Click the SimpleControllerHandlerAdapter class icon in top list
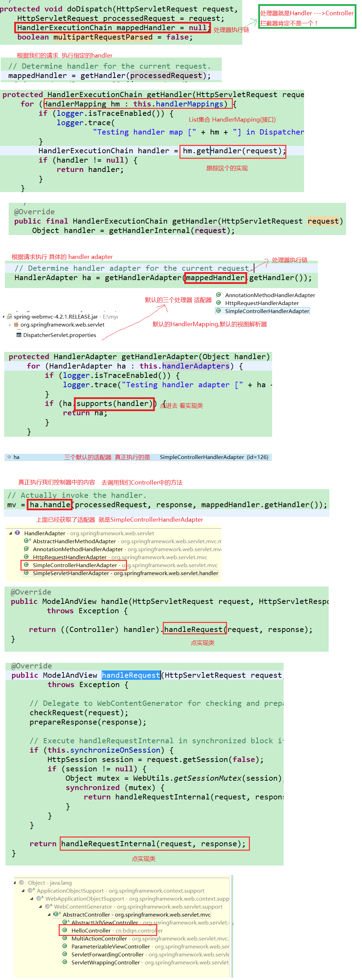The width and height of the screenshot is (362, 980). 219,311
